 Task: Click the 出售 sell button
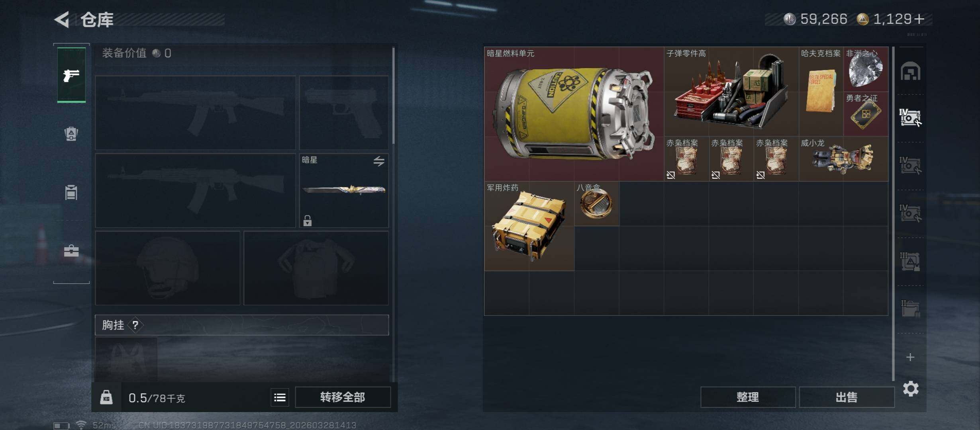point(847,397)
